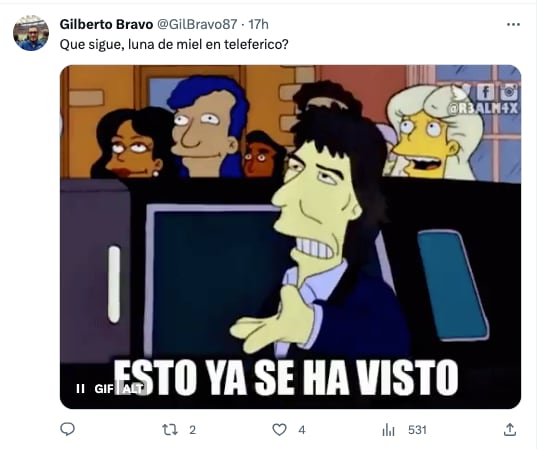The width and height of the screenshot is (537, 449).
Task: Pause the GIF playback
Action: pos(80,388)
